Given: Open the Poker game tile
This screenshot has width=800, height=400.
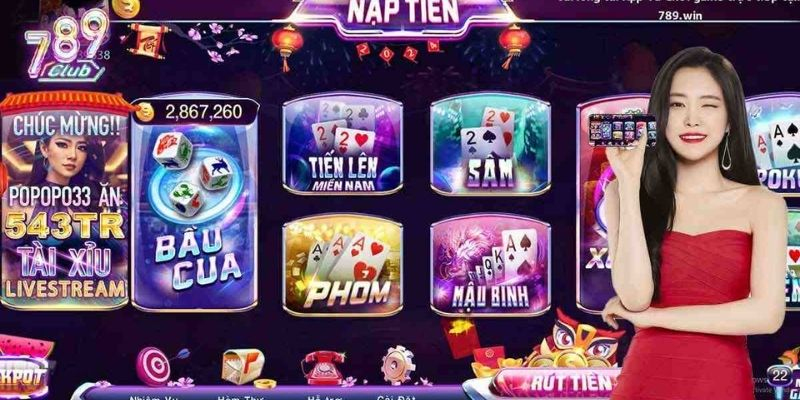Looking at the screenshot, I should 773,143.
